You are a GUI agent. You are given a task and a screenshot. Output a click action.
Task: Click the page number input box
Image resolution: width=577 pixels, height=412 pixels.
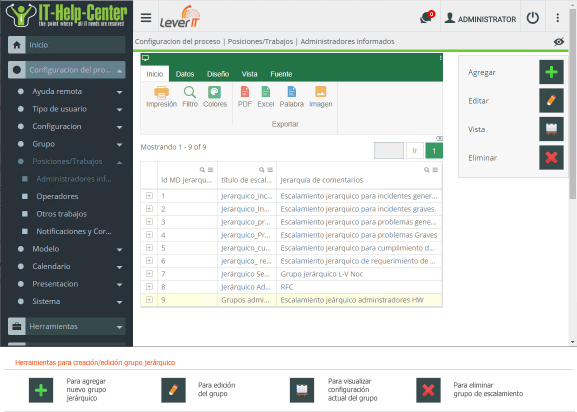(389, 150)
